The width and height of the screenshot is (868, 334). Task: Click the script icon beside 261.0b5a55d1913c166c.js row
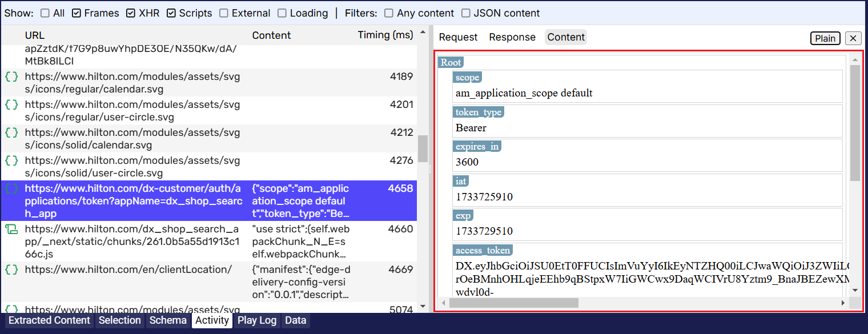point(11,229)
